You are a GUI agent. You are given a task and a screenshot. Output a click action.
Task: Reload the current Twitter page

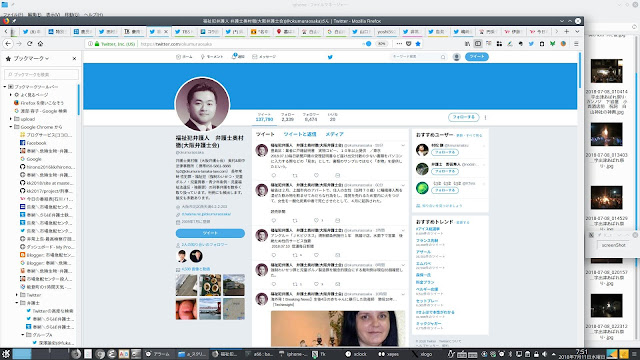point(30,44)
